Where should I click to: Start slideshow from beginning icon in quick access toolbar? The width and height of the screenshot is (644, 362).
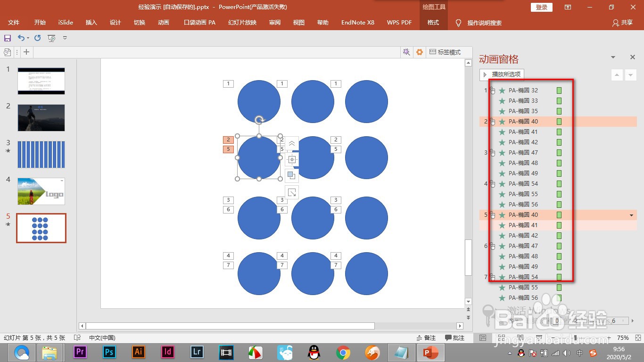pos(52,38)
